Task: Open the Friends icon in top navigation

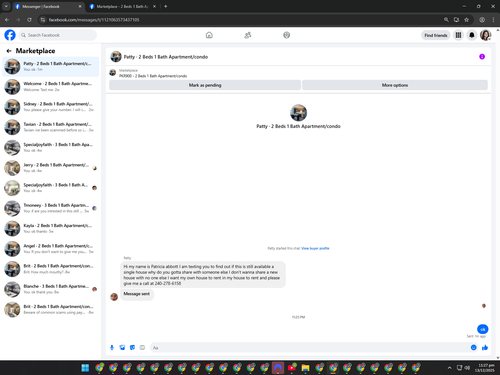Action: tap(248, 35)
